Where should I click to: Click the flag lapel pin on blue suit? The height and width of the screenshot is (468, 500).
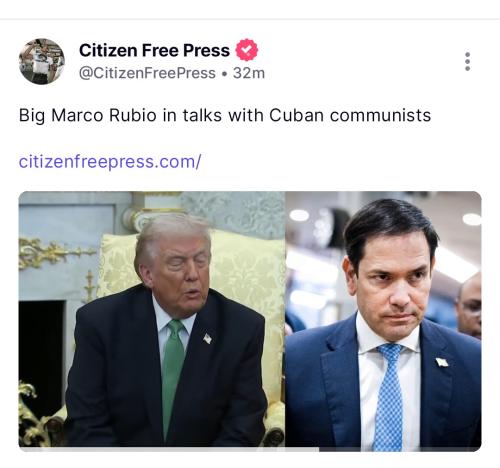click(442, 362)
